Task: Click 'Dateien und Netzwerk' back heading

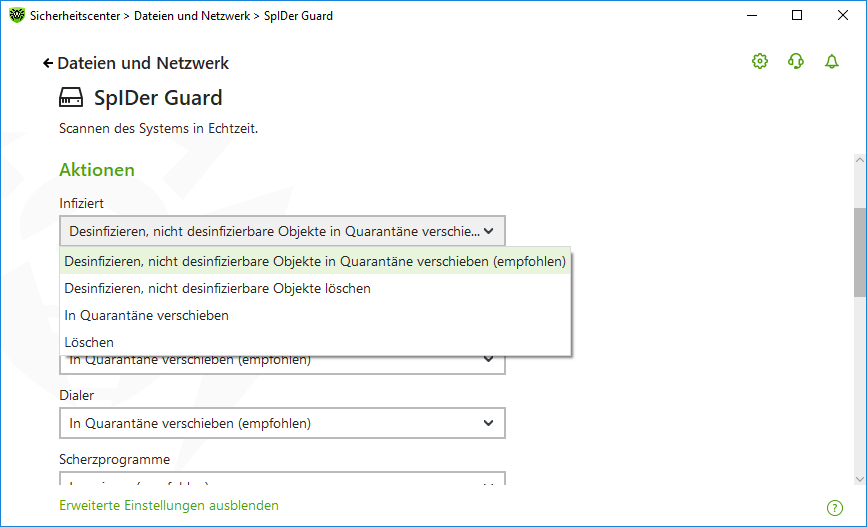Action: point(143,63)
